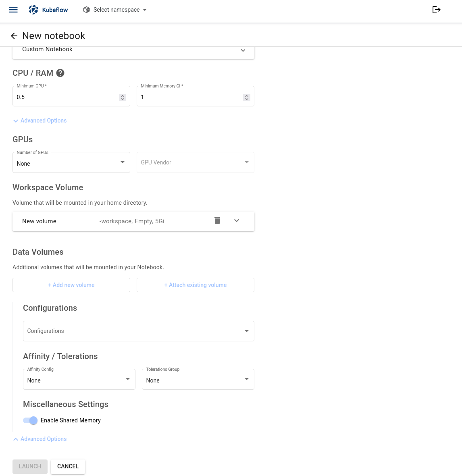Click the Data Volumes heading
Viewport: 462px width, 476px height.
[x=38, y=252]
